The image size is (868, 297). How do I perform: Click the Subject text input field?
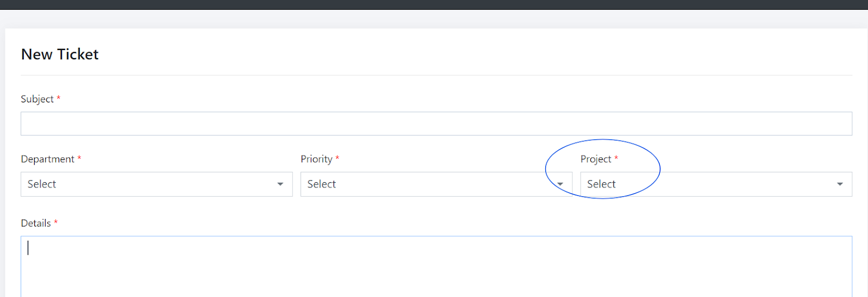point(436,124)
